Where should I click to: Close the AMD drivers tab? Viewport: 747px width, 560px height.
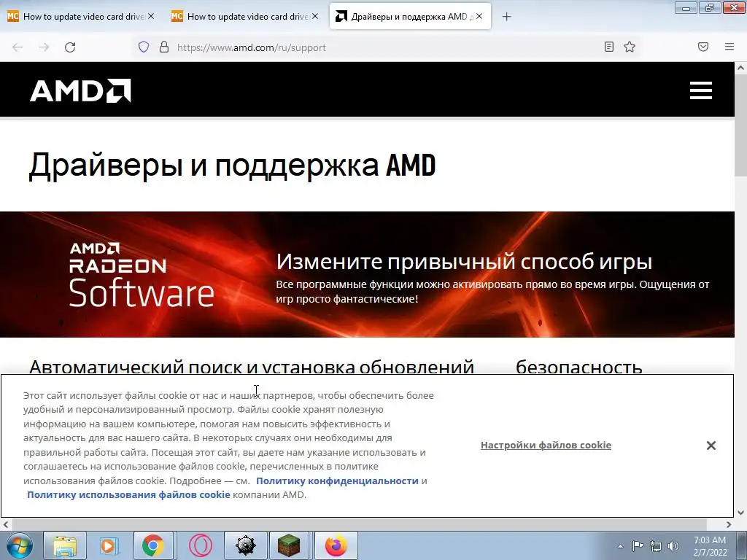point(479,16)
